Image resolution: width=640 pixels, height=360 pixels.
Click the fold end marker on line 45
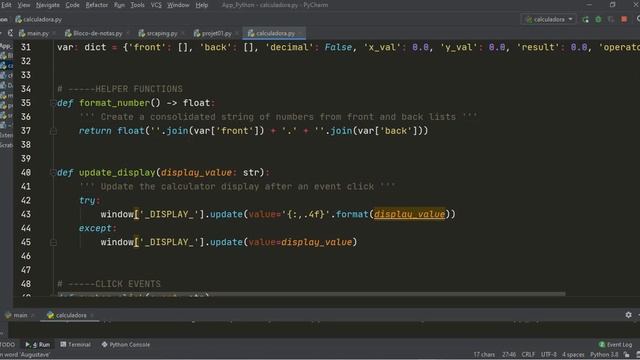(x=53, y=242)
